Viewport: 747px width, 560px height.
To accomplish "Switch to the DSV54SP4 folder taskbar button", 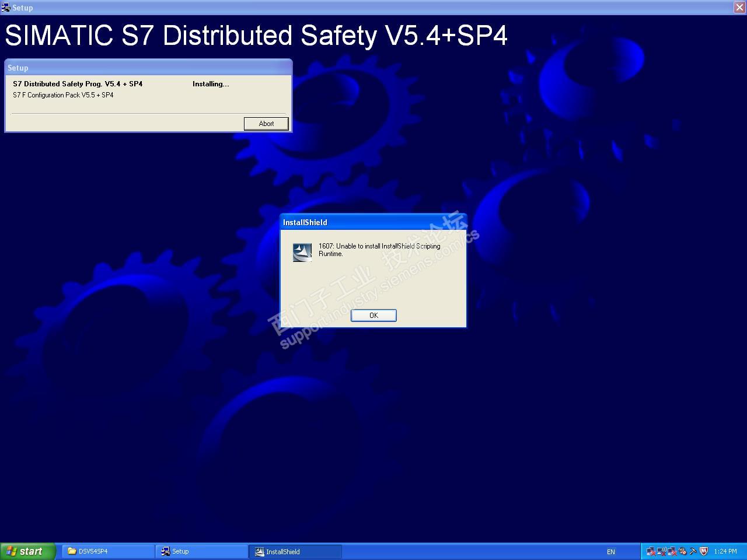I will (109, 551).
